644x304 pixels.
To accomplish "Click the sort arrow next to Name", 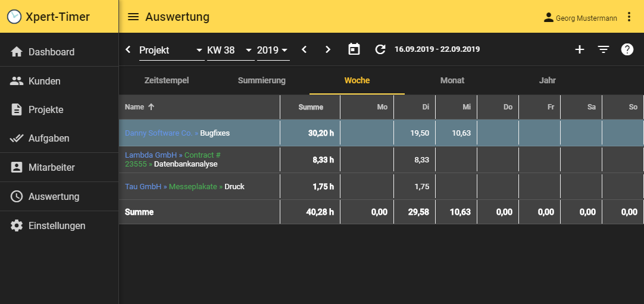I will tap(151, 106).
